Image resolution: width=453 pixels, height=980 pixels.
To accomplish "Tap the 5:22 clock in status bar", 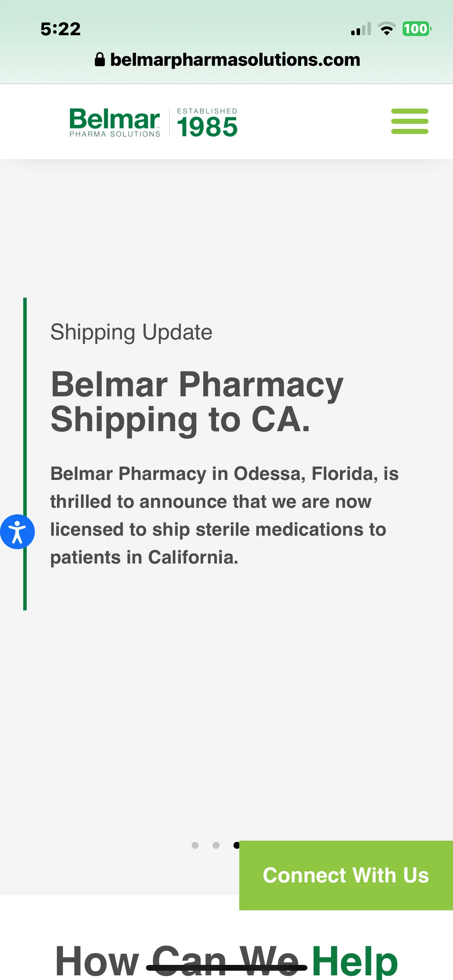I will [61, 29].
